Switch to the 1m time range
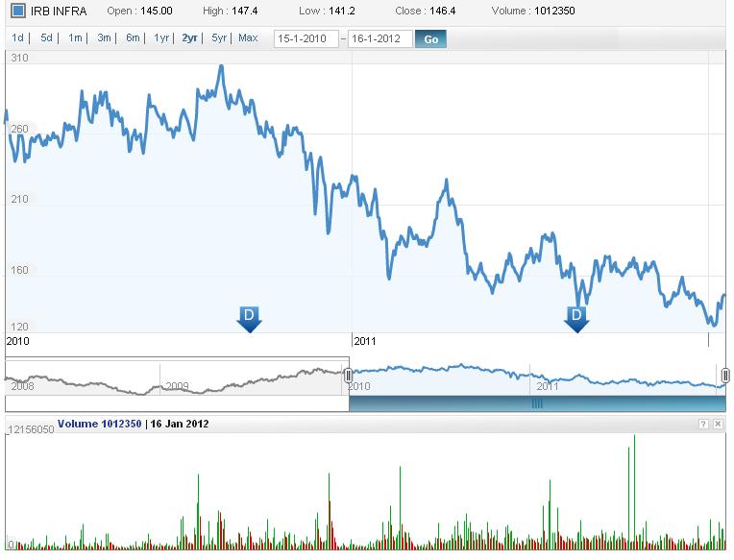The width and height of the screenshot is (734, 560). tap(75, 38)
